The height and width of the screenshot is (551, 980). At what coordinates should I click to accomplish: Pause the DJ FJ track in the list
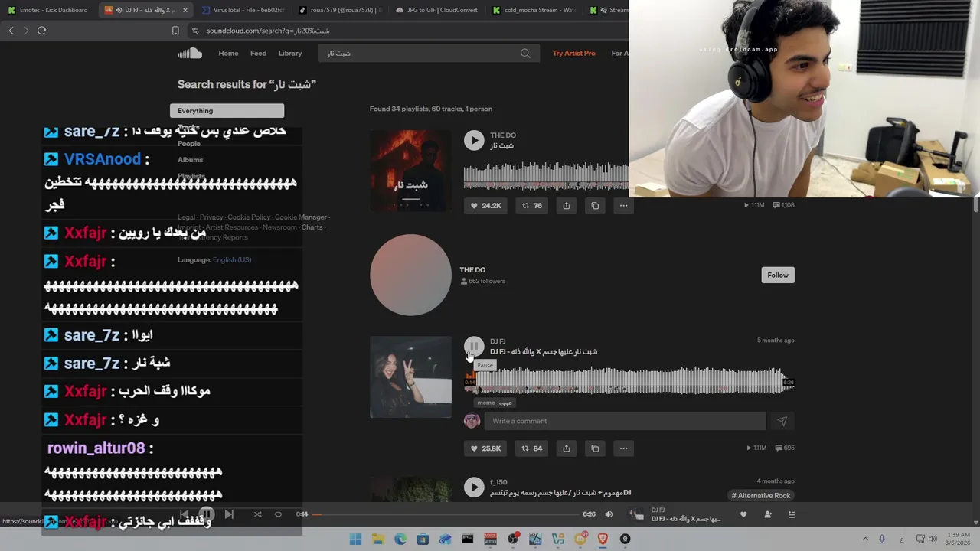474,347
